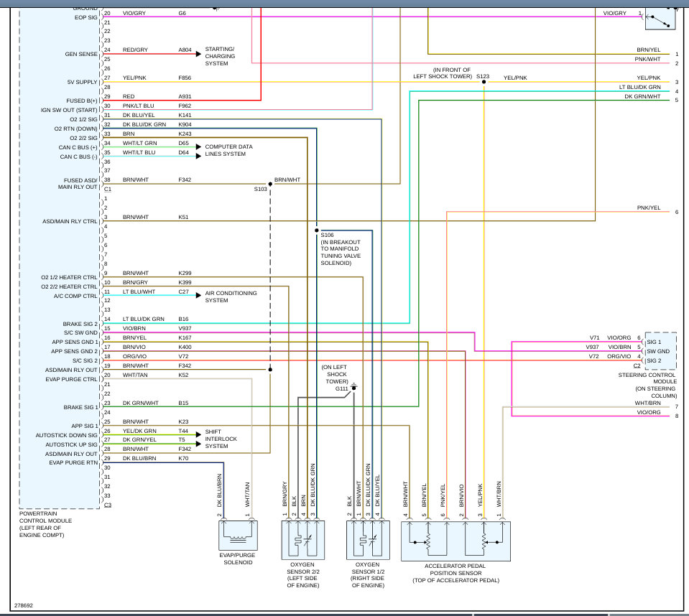Screen dimensions: 689x616
Task: Click arrow pointing to Air Conditioning System
Action: pos(198,296)
